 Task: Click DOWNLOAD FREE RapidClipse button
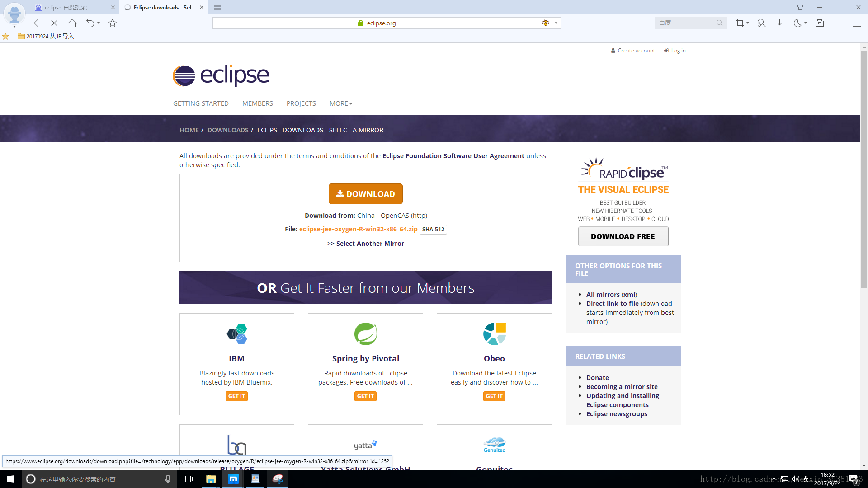pyautogui.click(x=623, y=237)
